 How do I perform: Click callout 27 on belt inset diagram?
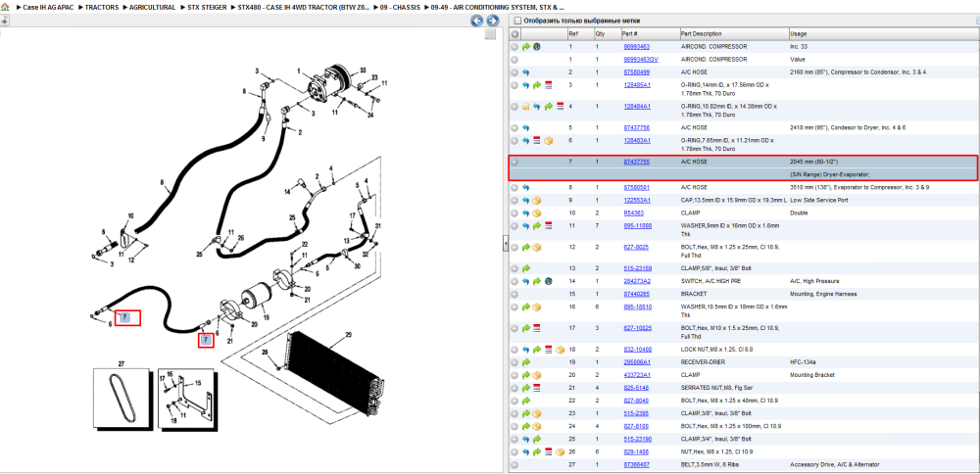point(122,362)
